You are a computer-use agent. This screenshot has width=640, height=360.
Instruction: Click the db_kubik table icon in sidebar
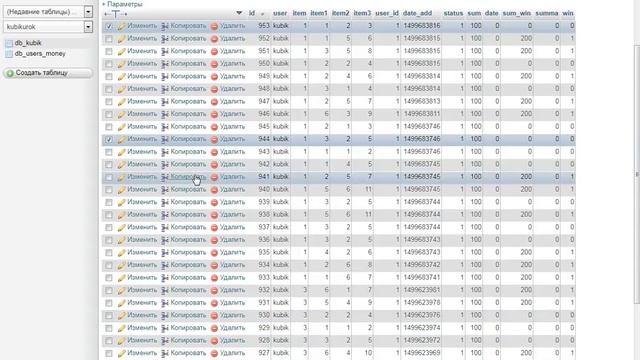point(9,43)
